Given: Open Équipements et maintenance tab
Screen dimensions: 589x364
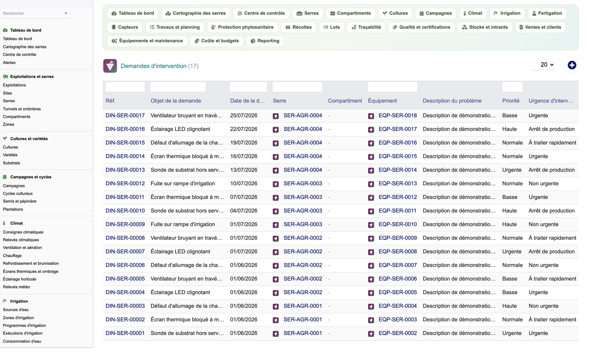Looking at the screenshot, I should (148, 41).
